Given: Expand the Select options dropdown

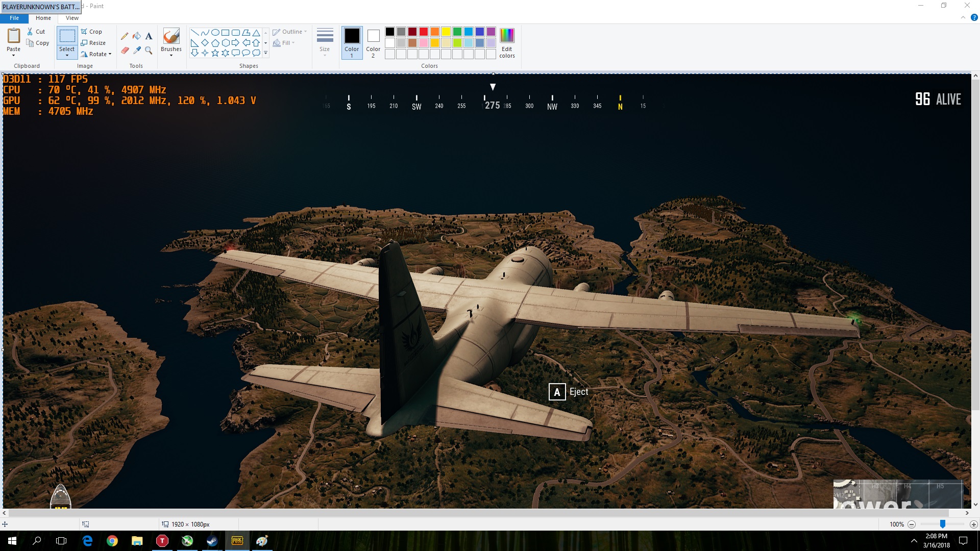Looking at the screenshot, I should click(67, 55).
